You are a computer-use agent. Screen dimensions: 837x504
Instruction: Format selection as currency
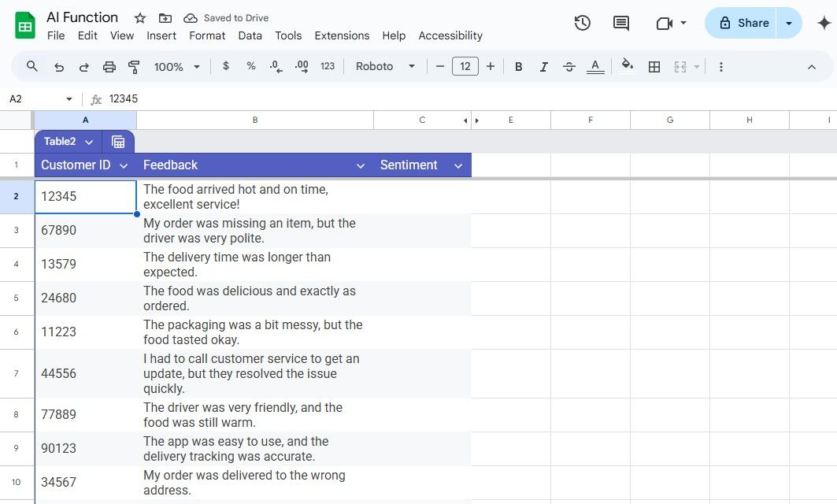pos(226,66)
